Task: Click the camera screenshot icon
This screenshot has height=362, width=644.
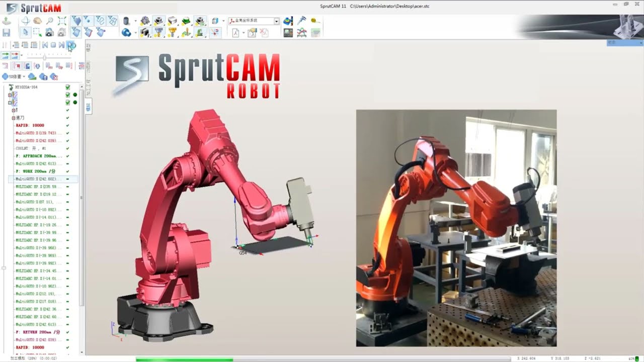Action: point(50,33)
